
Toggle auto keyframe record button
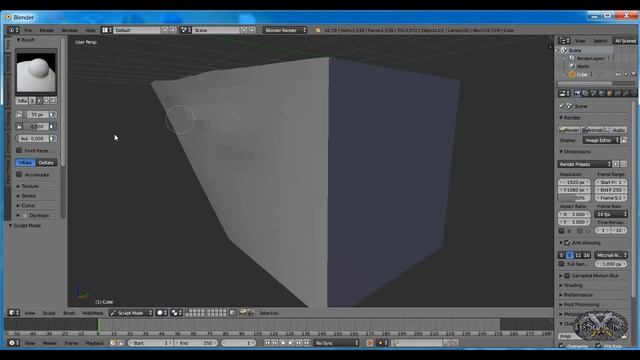[370, 343]
